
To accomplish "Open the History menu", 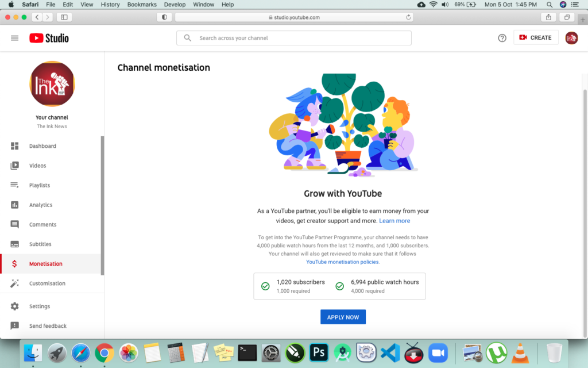I will pyautogui.click(x=110, y=5).
